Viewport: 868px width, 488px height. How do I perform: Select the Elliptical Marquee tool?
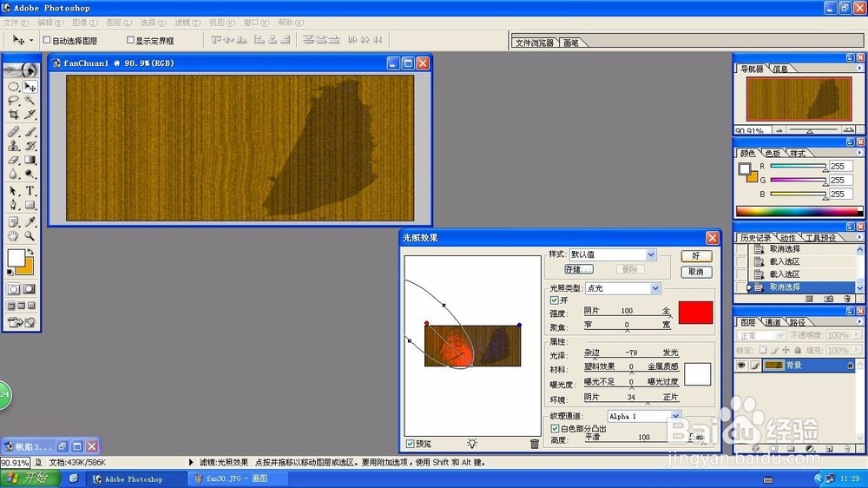(13, 87)
